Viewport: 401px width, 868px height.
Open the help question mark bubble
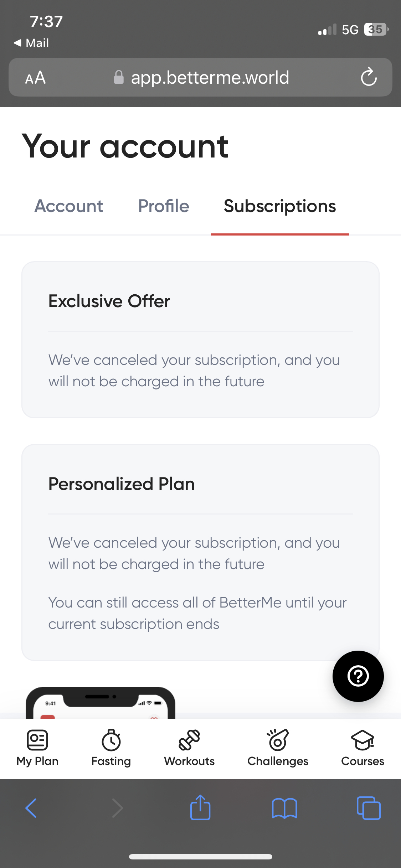pos(358,676)
